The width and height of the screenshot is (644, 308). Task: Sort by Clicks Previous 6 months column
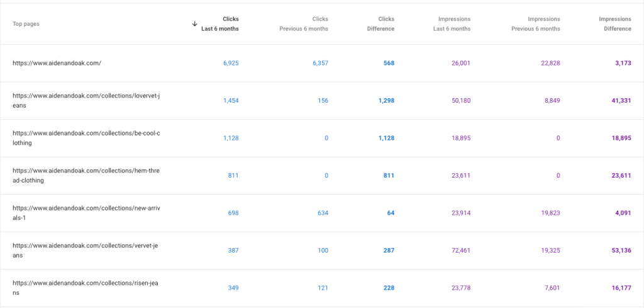[x=304, y=24]
